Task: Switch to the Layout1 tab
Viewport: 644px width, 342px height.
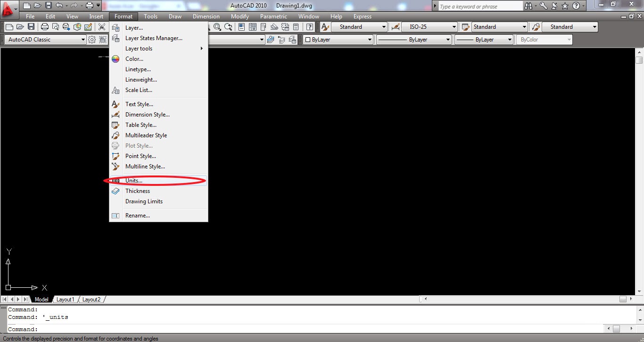Action: coord(65,300)
